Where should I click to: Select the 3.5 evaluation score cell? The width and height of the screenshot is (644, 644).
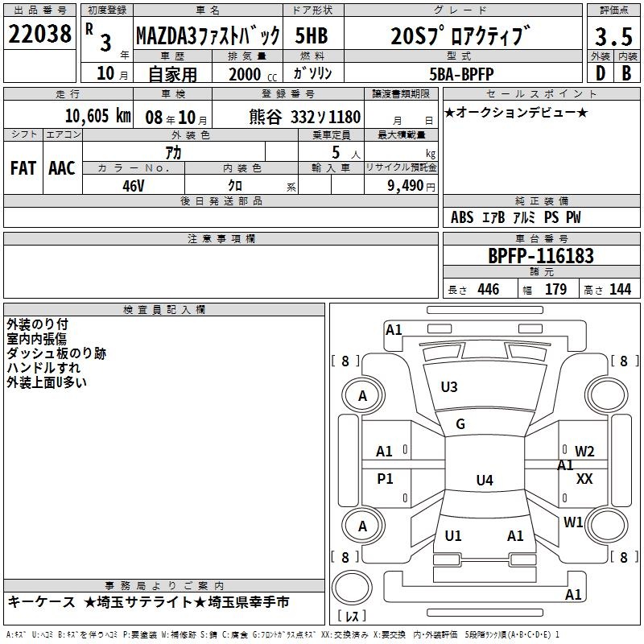(x=614, y=36)
